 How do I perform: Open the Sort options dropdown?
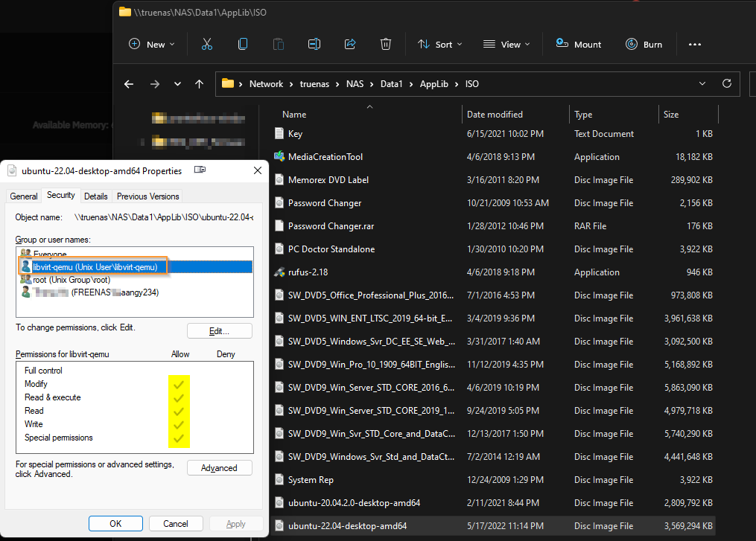(x=439, y=45)
